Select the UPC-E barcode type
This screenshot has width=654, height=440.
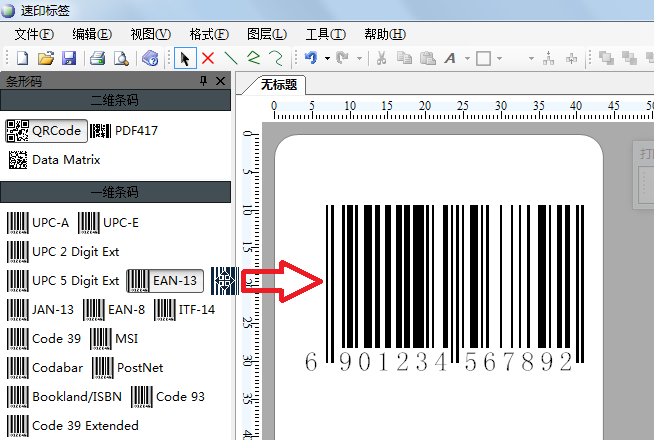[108, 222]
